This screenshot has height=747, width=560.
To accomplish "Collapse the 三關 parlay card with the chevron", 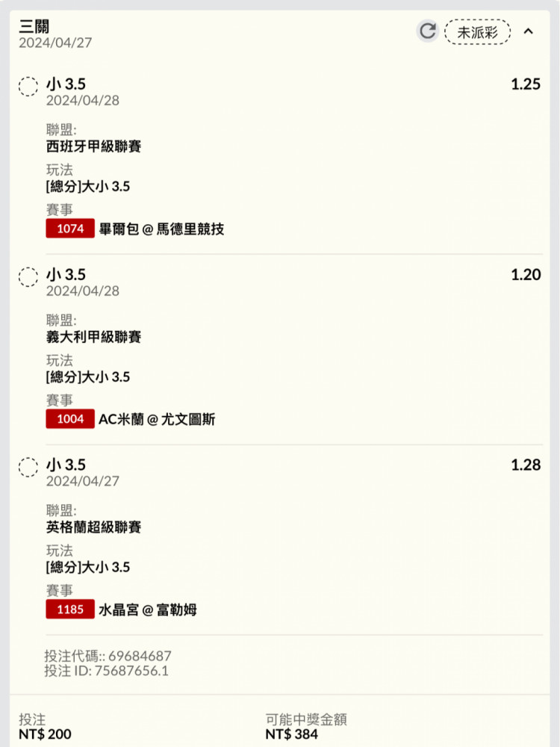I will click(x=528, y=31).
